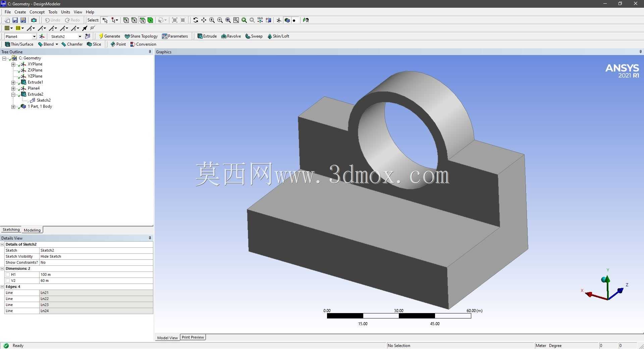Select the Sketch2 item in tree
This screenshot has width=644, height=349.
(x=44, y=100)
